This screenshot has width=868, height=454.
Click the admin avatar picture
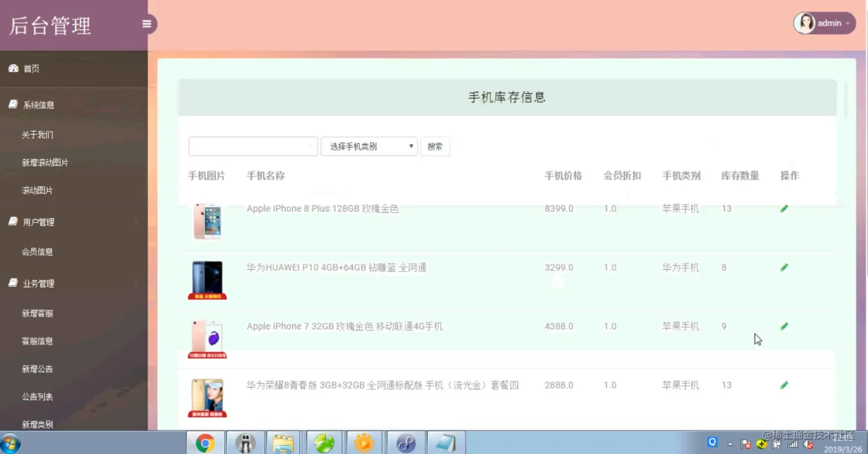point(804,24)
